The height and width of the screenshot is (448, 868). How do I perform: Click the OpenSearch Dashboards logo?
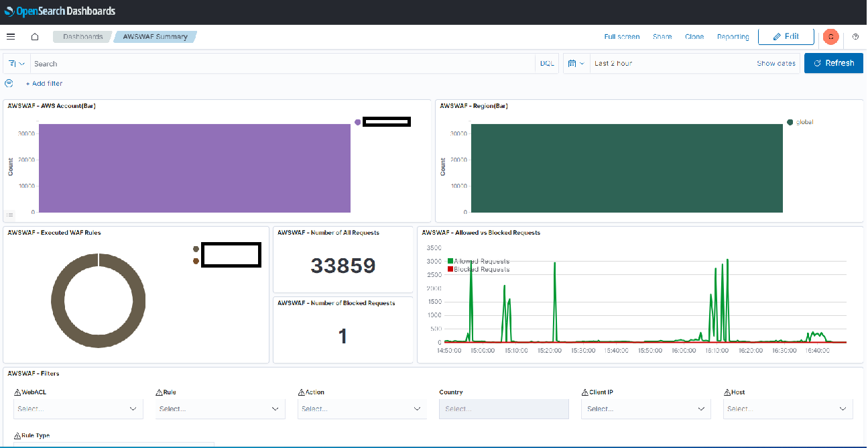click(x=60, y=11)
